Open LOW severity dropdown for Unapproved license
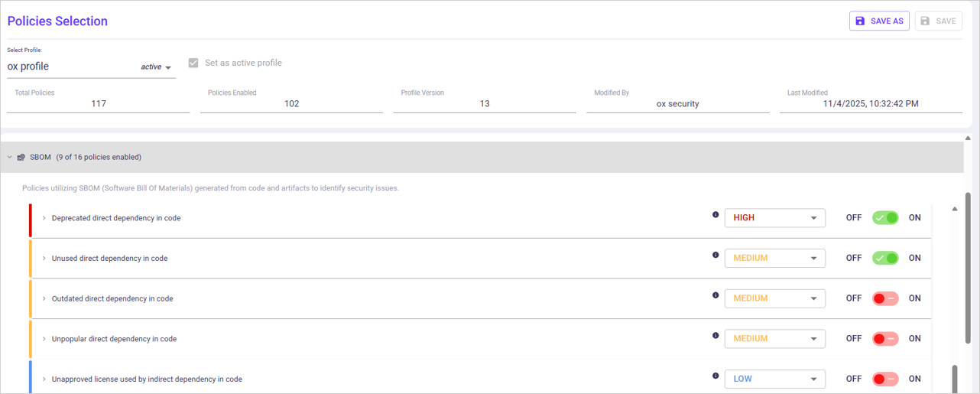Viewport: 980px width, 394px height. click(774, 379)
